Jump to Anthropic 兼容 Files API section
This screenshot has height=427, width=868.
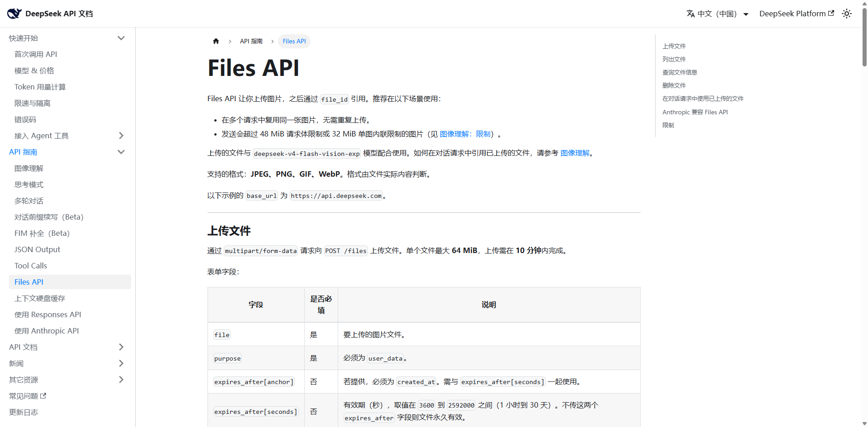(695, 112)
